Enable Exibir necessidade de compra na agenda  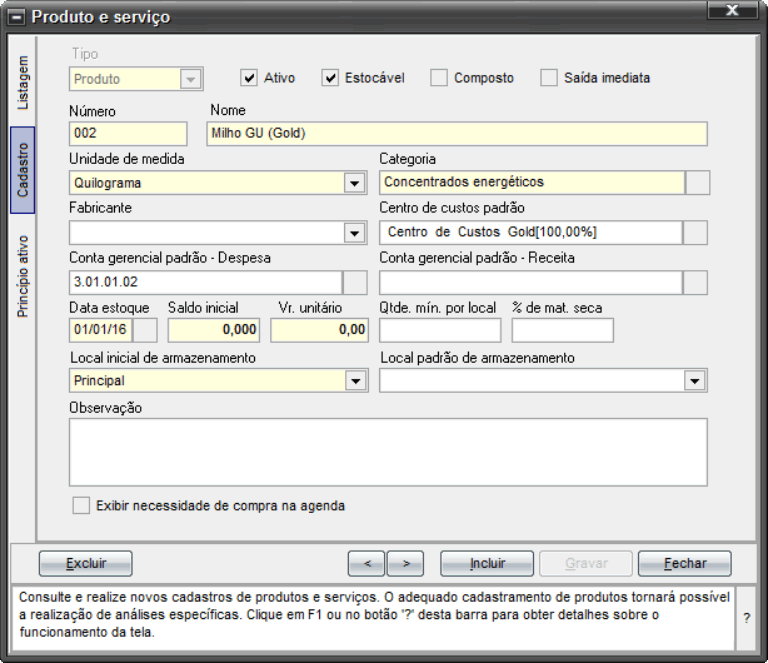[81, 505]
